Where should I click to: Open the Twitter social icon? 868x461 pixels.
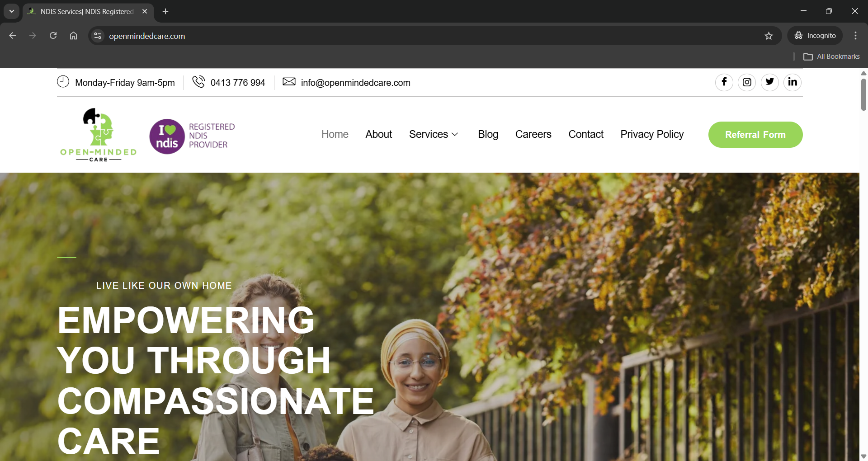click(x=769, y=82)
